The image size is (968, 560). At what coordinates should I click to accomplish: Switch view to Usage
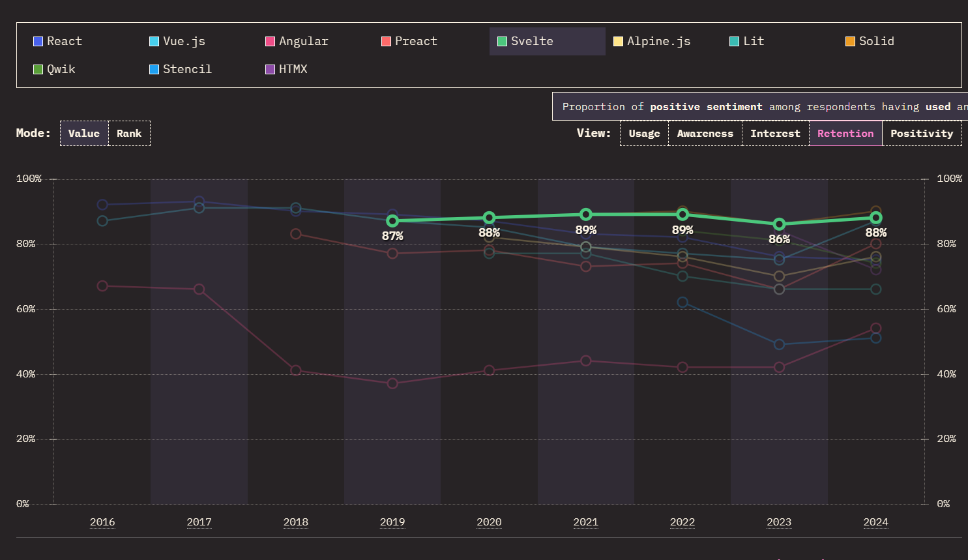644,133
